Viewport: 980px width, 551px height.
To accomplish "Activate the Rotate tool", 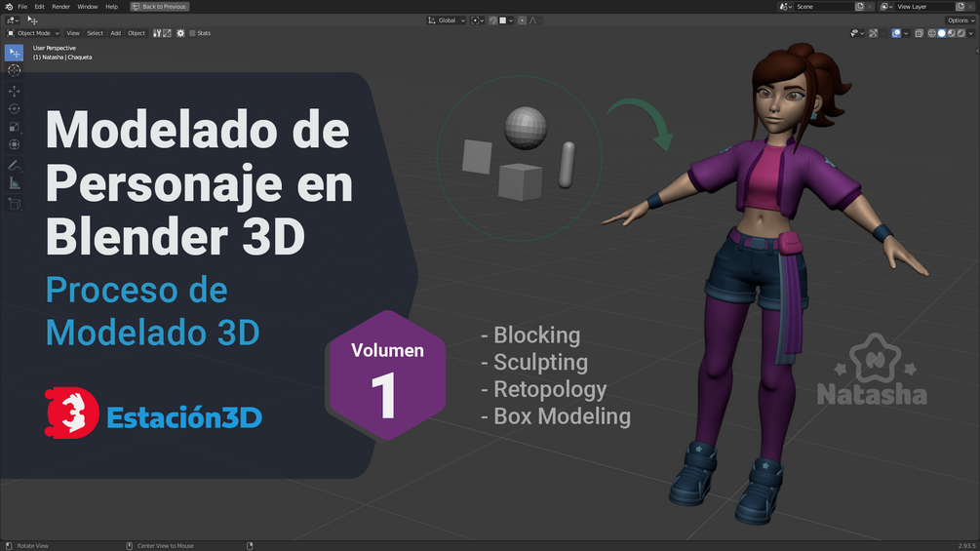I will point(14,108).
